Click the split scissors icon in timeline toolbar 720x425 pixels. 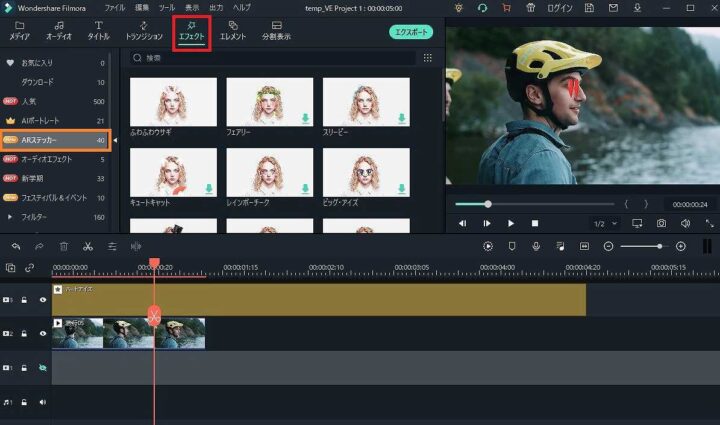coord(88,246)
